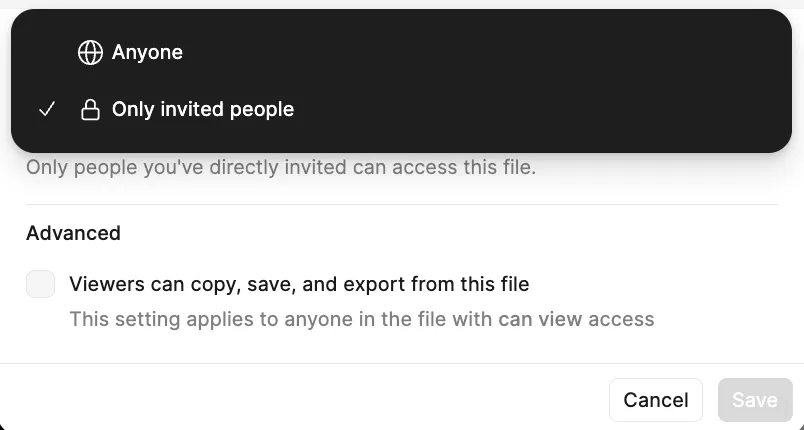Click empty space right of Only invited people
This screenshot has height=430, width=804.
(x=550, y=110)
